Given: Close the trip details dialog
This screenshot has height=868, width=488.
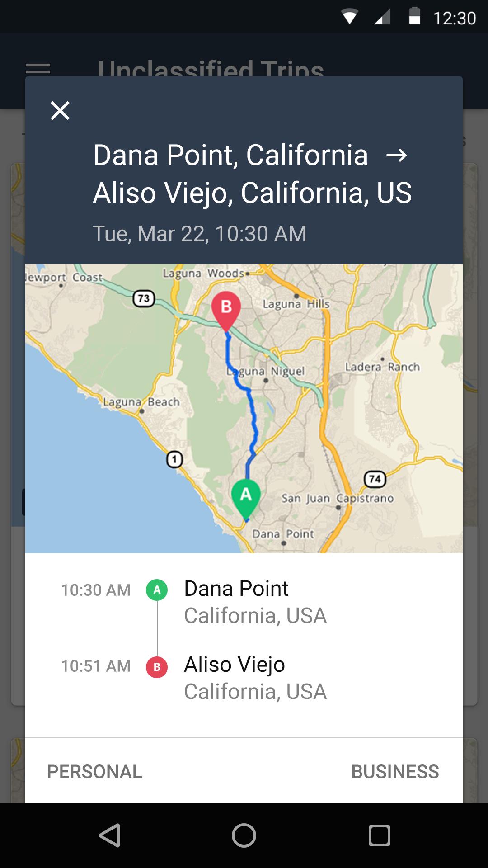Looking at the screenshot, I should click(60, 111).
